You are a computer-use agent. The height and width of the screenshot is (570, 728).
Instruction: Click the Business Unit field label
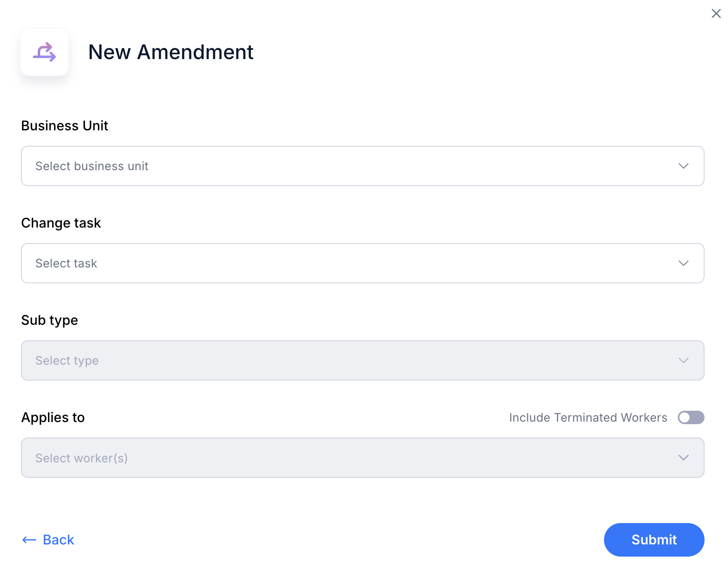coord(65,126)
